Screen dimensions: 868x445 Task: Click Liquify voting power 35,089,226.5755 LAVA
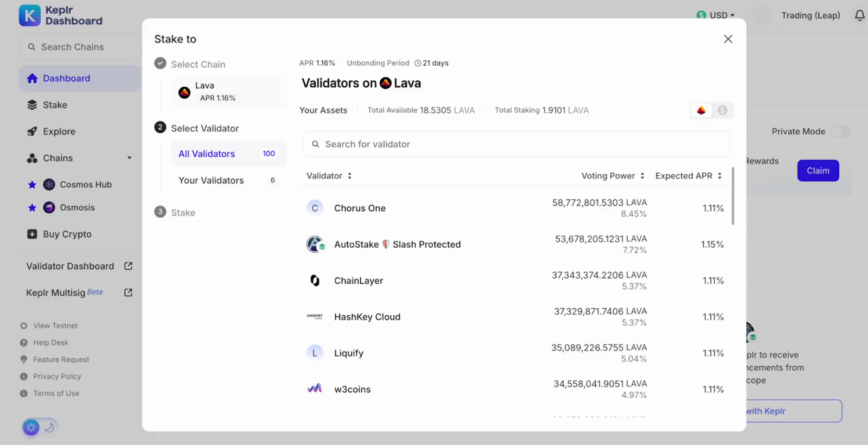point(599,347)
